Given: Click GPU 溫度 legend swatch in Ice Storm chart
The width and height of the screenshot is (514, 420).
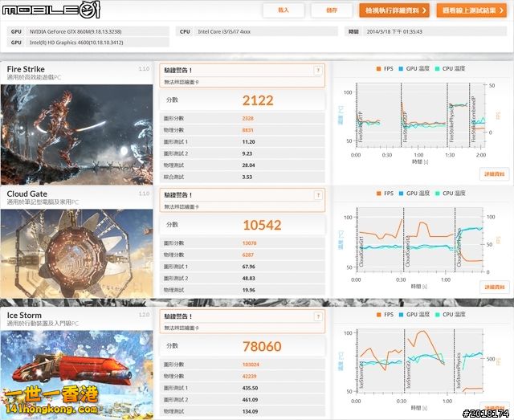Looking at the screenshot, I should pyautogui.click(x=401, y=315).
